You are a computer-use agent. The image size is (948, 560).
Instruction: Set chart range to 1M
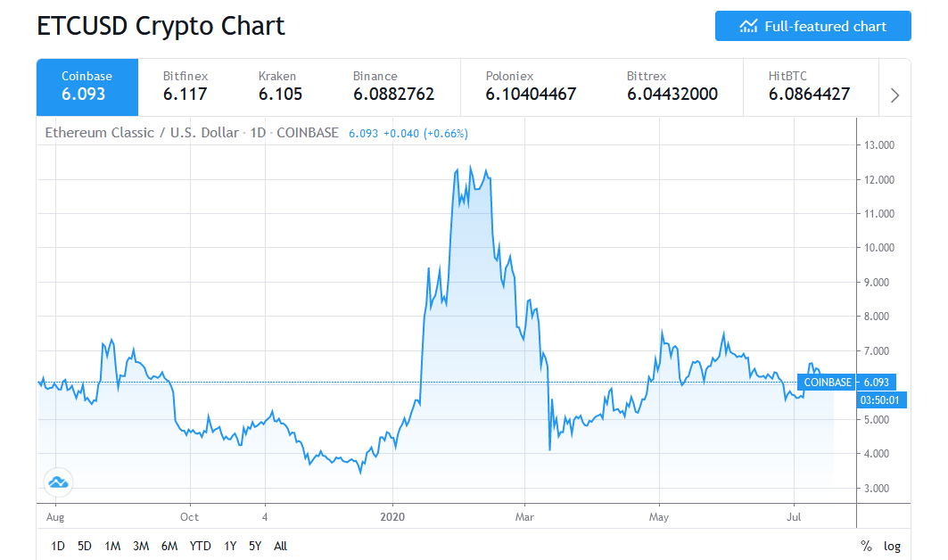click(x=112, y=546)
